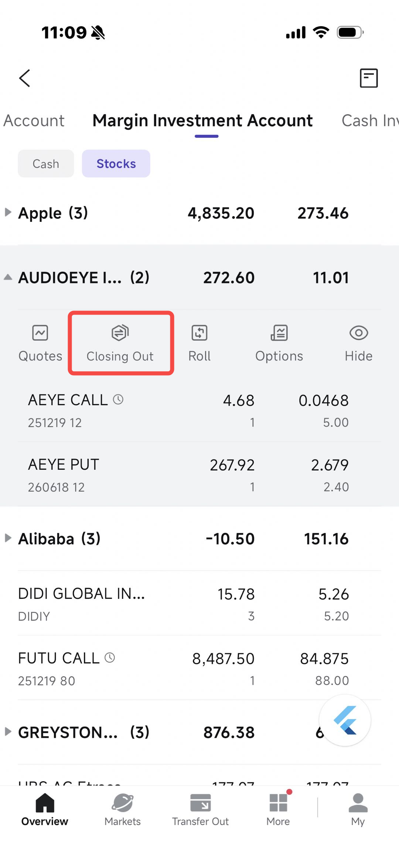Open the Markets planet icon
The width and height of the screenshot is (399, 868).
click(123, 803)
